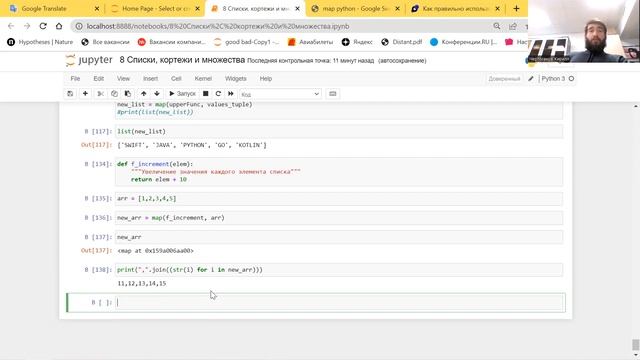640x360 pixels.
Task: Click the pencil edit icon near Python 3
Action: pos(531,78)
